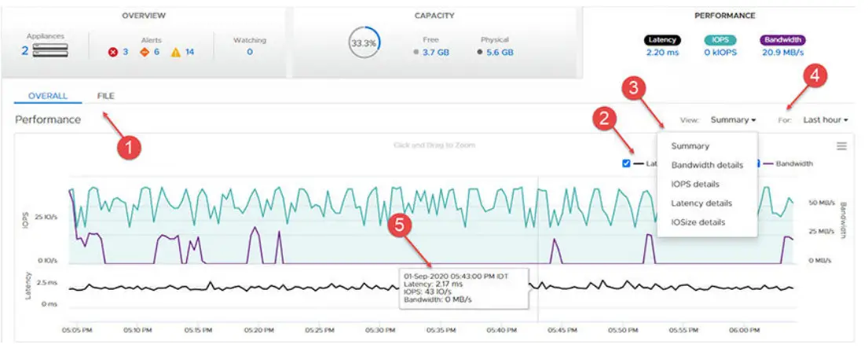Image resolution: width=868 pixels, height=348 pixels.
Task: Click the 06:00 PM time axis label
Action: [744, 330]
